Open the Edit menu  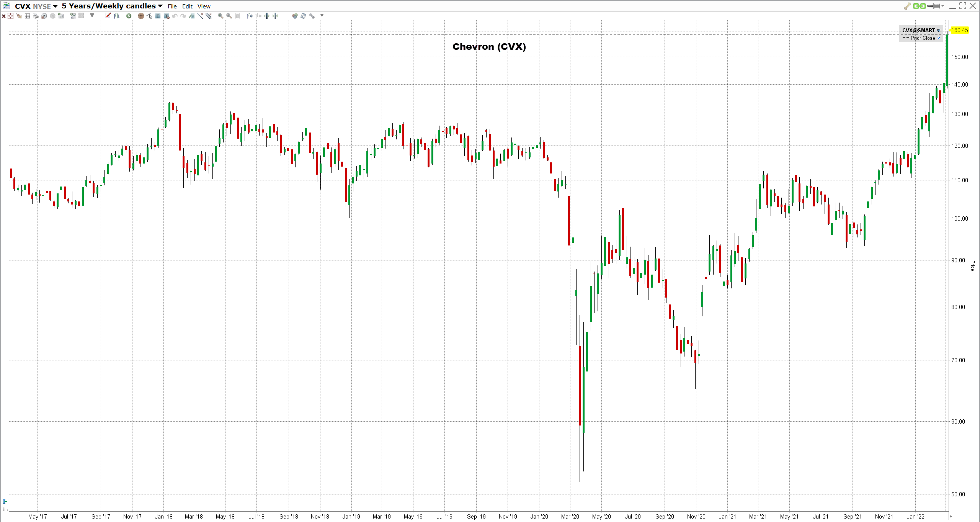pos(187,7)
